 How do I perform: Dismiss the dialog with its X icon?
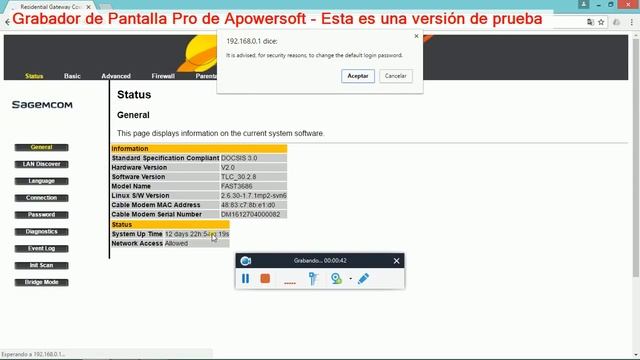click(416, 36)
